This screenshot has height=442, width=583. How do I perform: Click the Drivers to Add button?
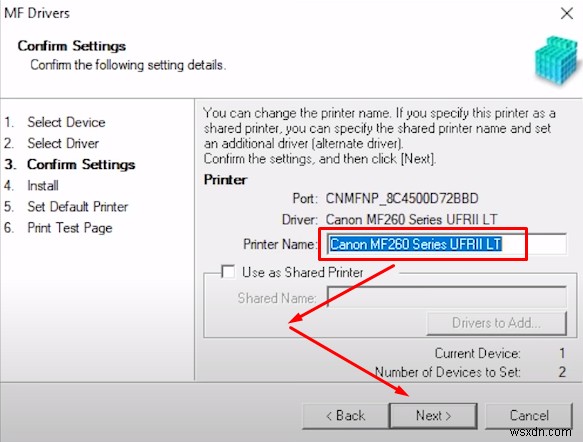(497, 323)
